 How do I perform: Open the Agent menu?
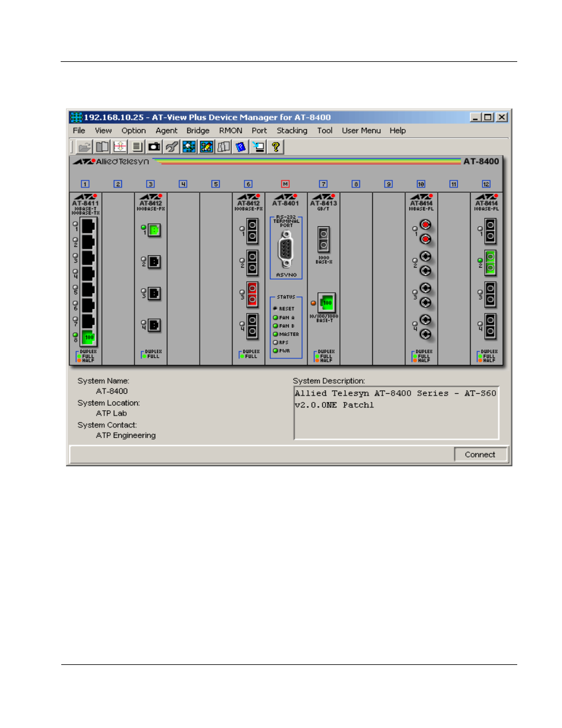pos(167,131)
